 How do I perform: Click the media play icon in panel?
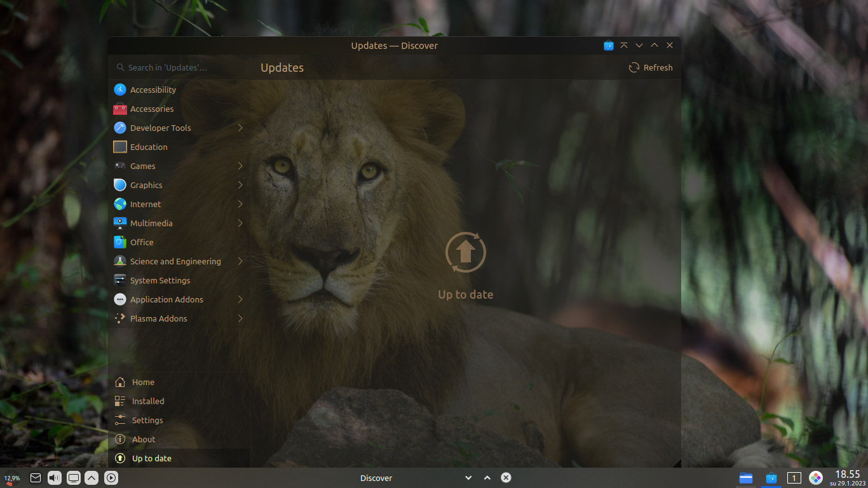point(111,478)
